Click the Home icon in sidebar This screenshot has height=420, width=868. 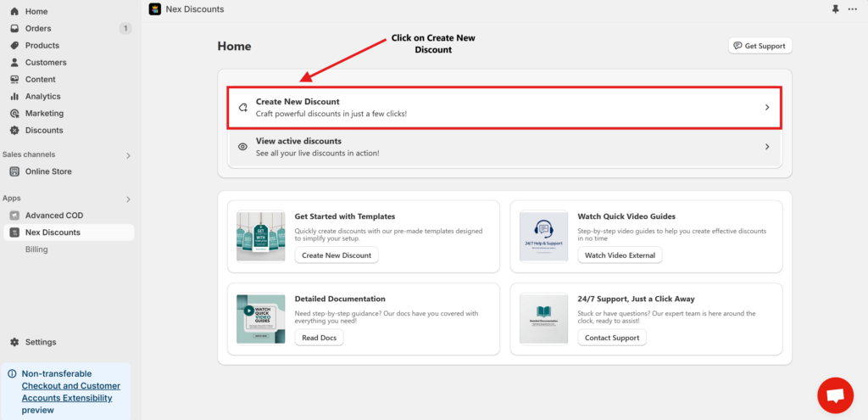14,12
